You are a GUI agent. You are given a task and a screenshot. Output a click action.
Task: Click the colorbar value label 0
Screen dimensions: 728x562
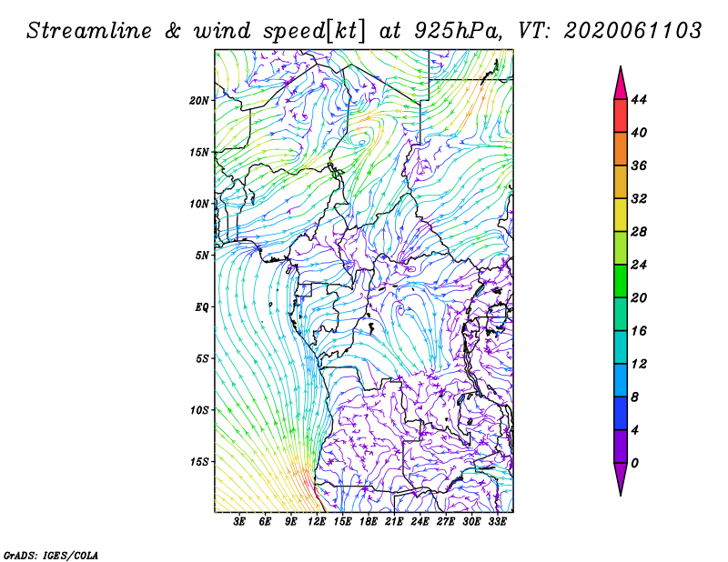(x=634, y=463)
